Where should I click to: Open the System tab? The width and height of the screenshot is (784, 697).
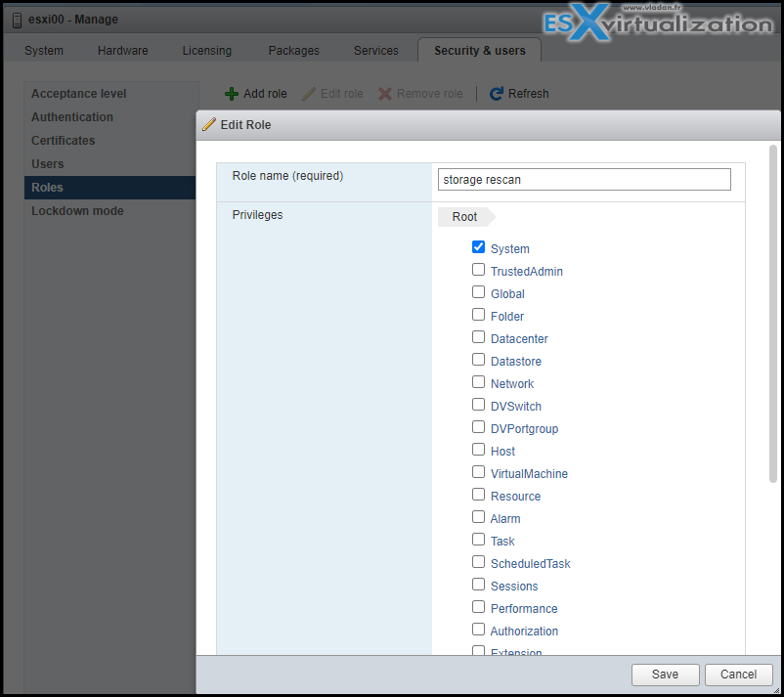tap(44, 51)
